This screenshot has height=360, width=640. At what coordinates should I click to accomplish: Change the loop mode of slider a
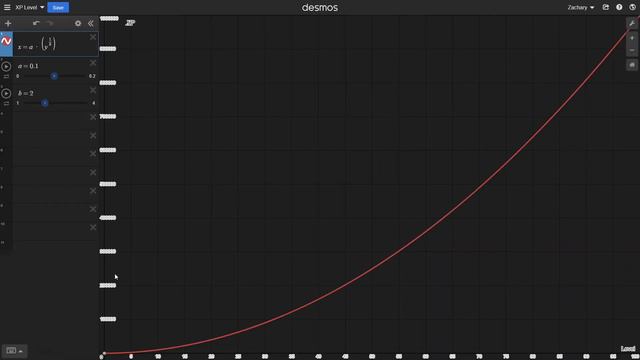(x=6, y=76)
